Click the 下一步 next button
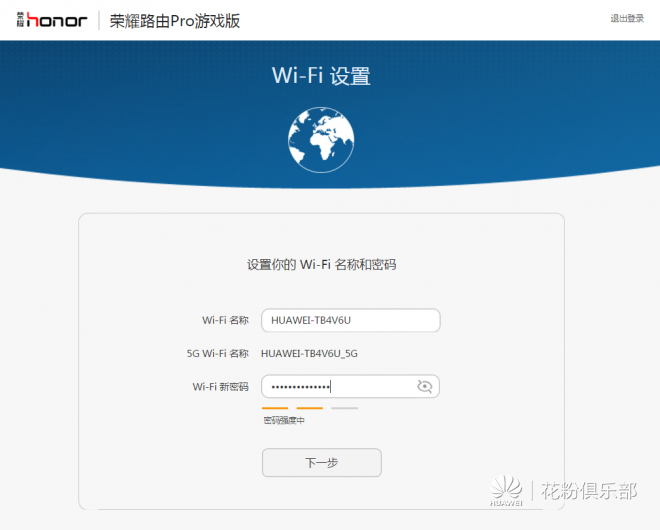The width and height of the screenshot is (660, 530). 322,463
